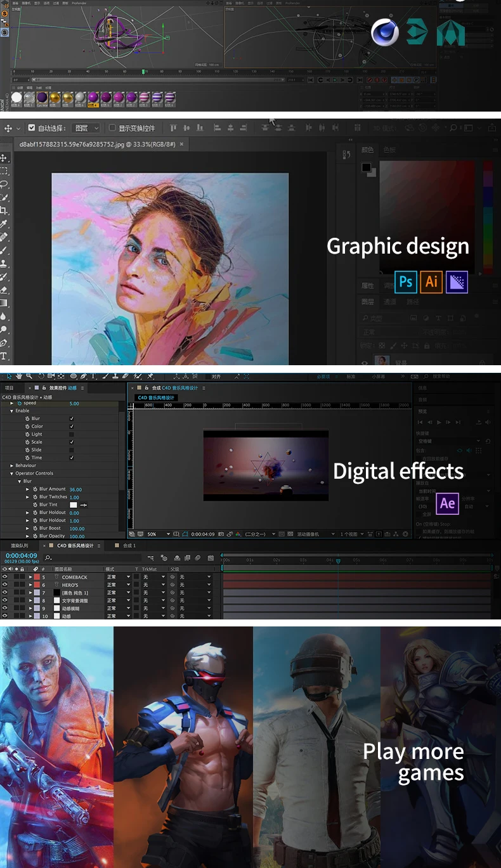The width and height of the screenshot is (501, 868).
Task: Click the Photoshop foreground color swatch
Action: point(366,167)
